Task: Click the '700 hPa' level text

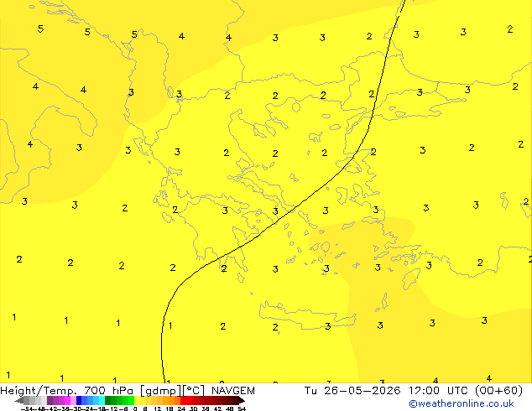Action: point(108,391)
